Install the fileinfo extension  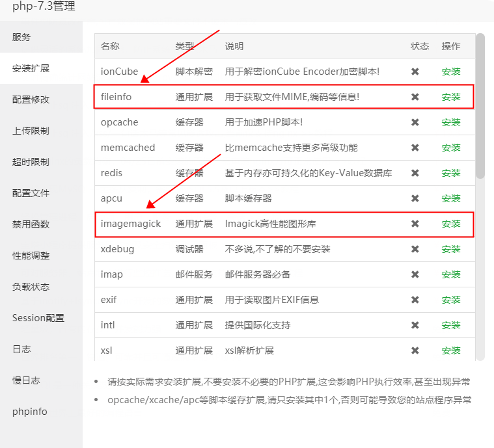click(x=451, y=97)
